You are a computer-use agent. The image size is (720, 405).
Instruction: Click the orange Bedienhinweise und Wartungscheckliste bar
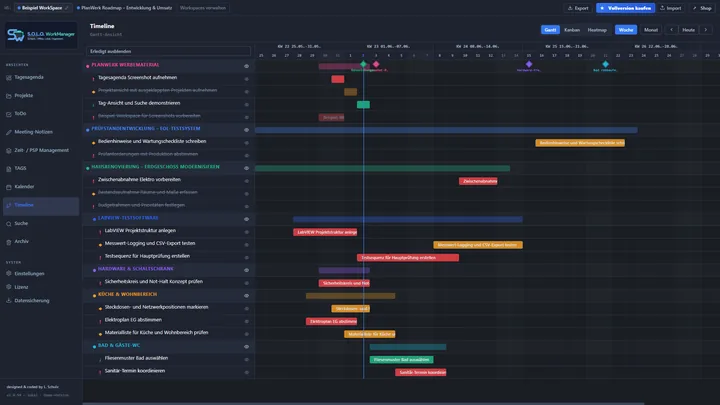point(580,143)
